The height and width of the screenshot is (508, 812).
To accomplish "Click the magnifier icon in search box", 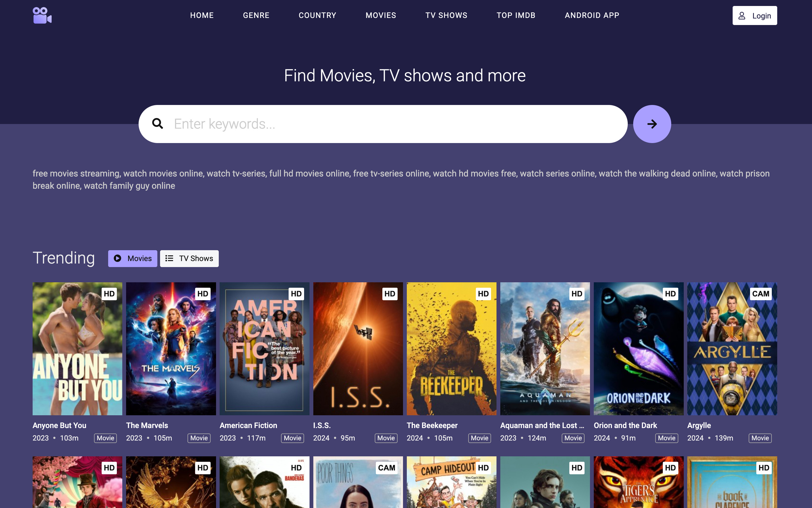I will 157,124.
